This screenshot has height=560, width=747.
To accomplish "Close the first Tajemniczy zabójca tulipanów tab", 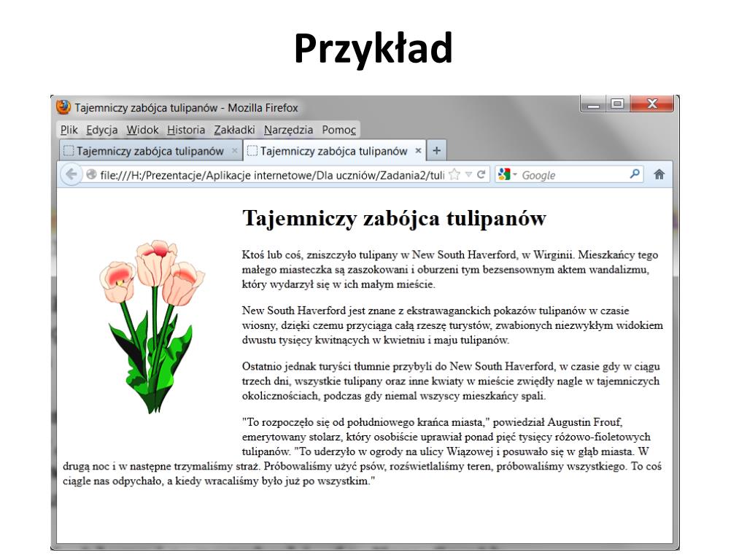I will pyautogui.click(x=234, y=151).
